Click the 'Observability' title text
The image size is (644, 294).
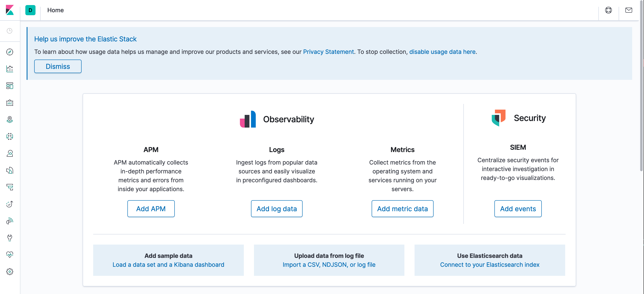[288, 119]
